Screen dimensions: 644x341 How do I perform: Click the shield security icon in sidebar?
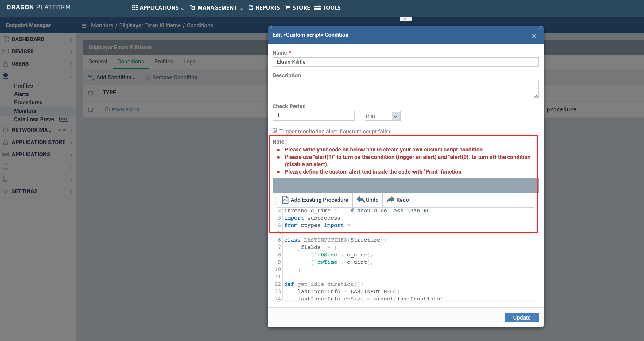pyautogui.click(x=6, y=167)
